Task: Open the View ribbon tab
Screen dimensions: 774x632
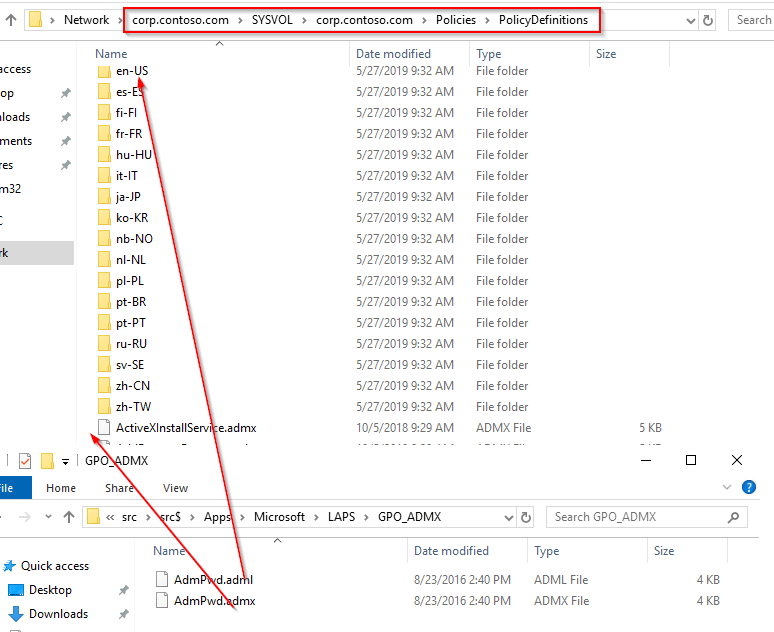Action: [175, 488]
